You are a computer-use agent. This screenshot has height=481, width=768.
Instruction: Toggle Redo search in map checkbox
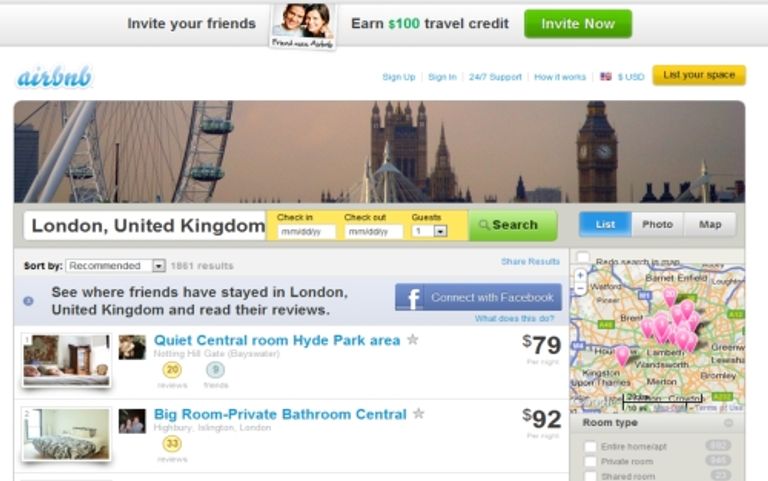583,257
